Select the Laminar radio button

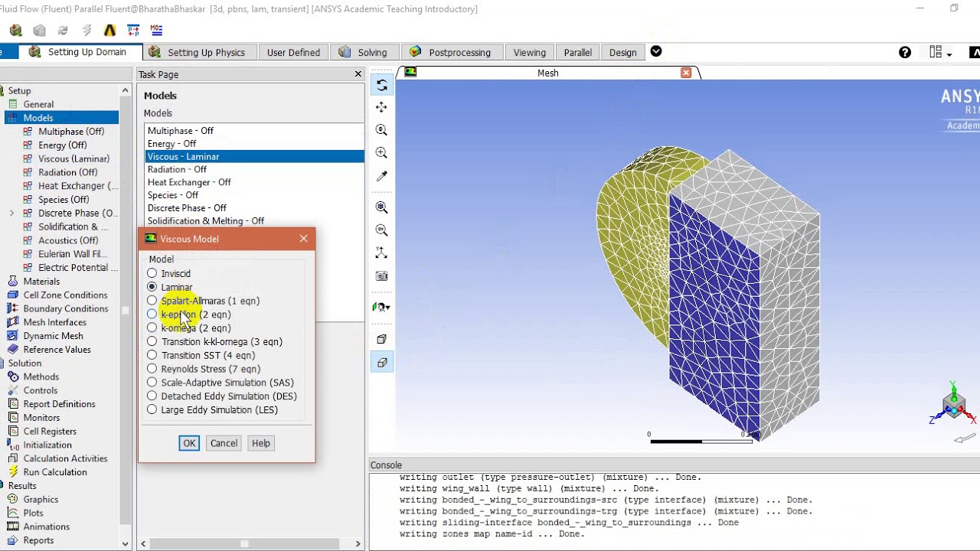152,287
